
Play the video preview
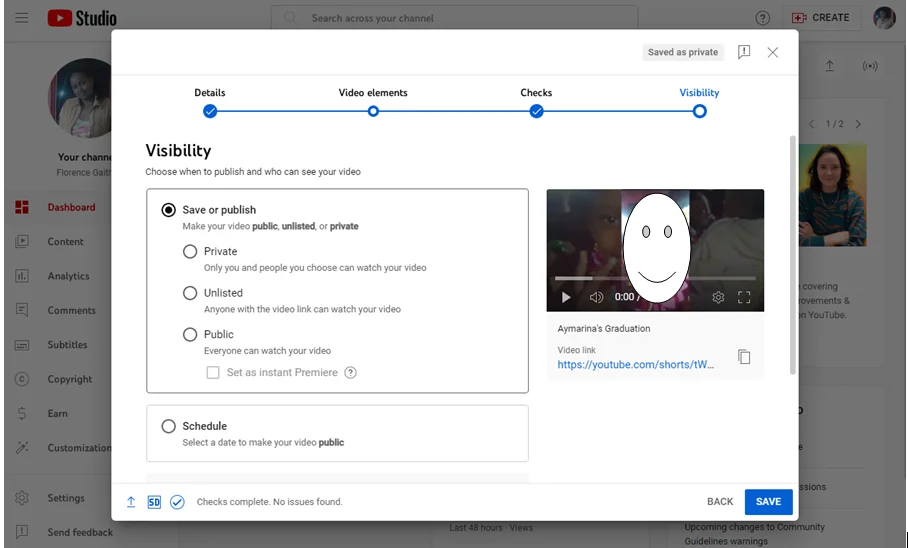tap(566, 297)
